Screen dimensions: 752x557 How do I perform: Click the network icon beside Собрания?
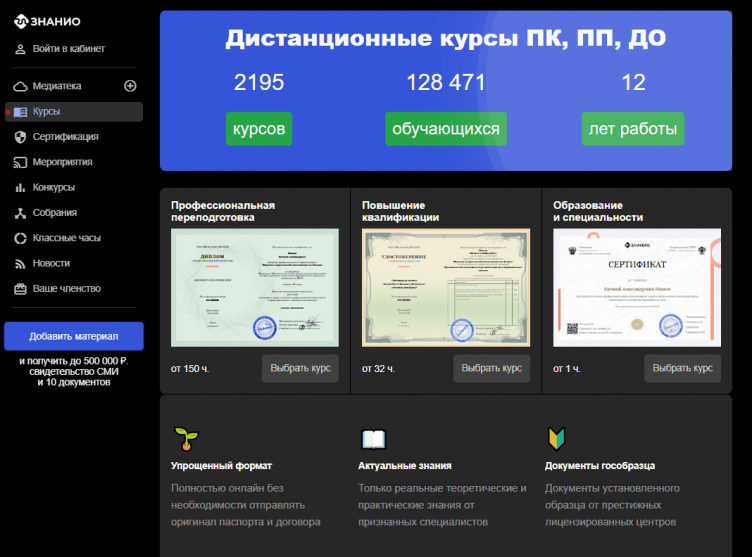coord(20,213)
